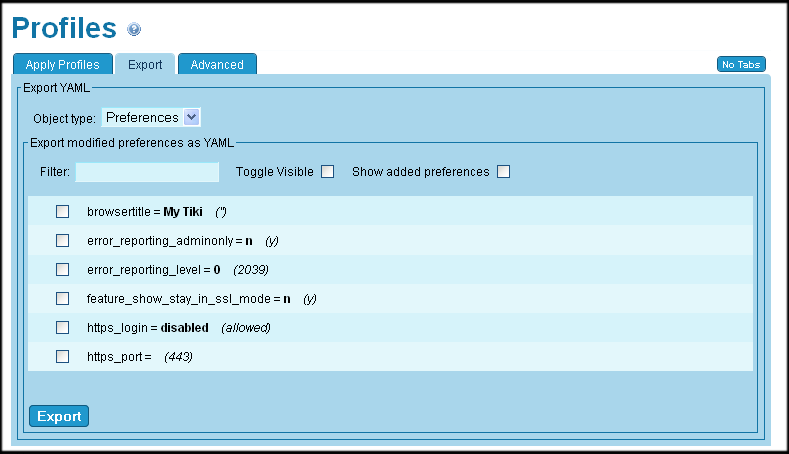Click the 'Toggle Visible' label
Image resolution: width=789 pixels, height=454 pixels.
click(x=275, y=172)
